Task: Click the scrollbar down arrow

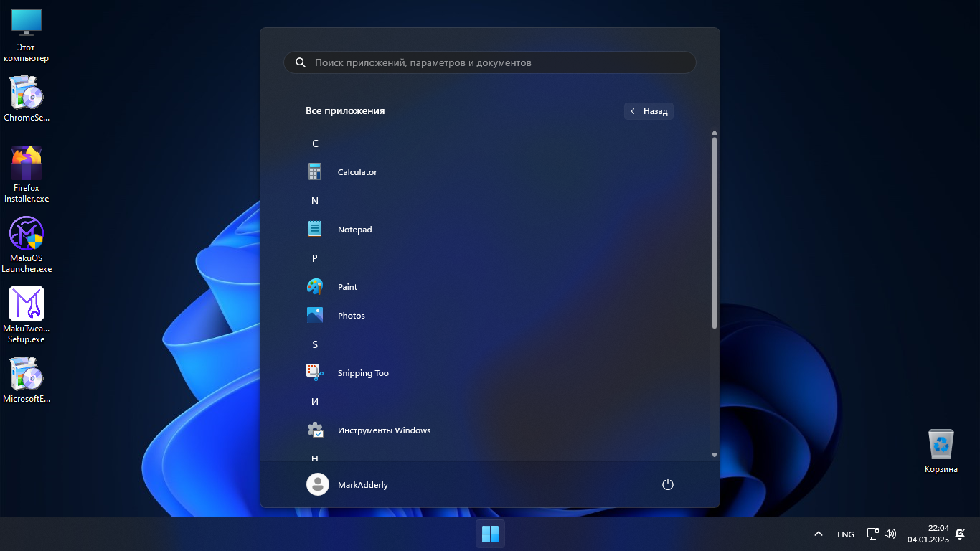Action: click(715, 455)
